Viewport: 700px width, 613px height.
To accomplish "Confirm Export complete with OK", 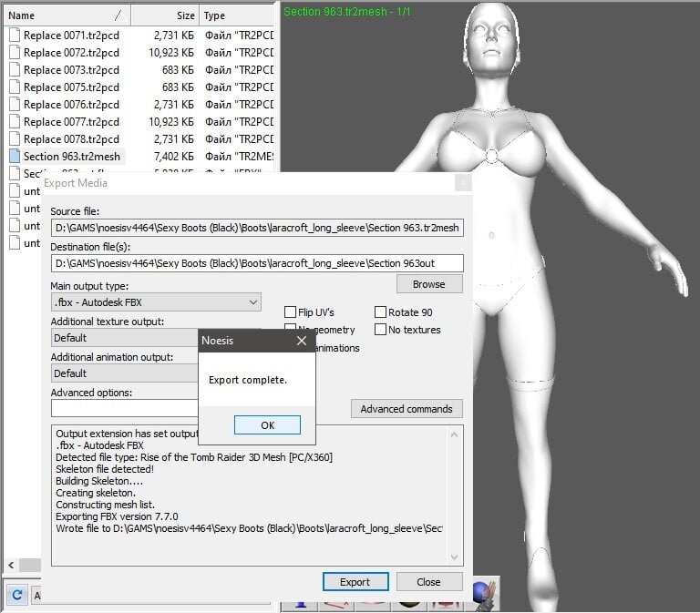I will [267, 425].
